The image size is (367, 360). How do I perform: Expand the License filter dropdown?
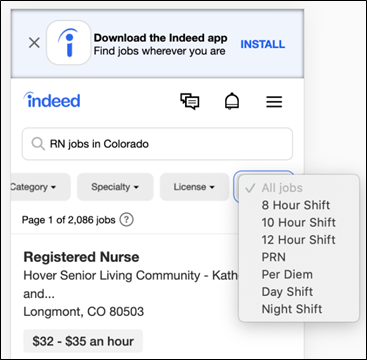coord(194,187)
